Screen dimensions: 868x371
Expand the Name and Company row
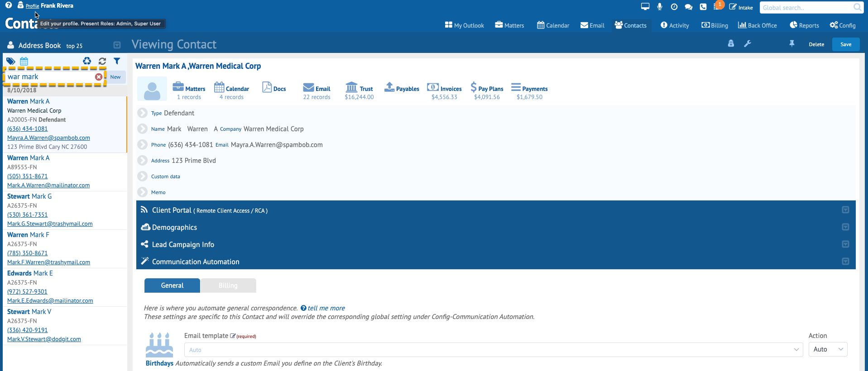tap(143, 128)
